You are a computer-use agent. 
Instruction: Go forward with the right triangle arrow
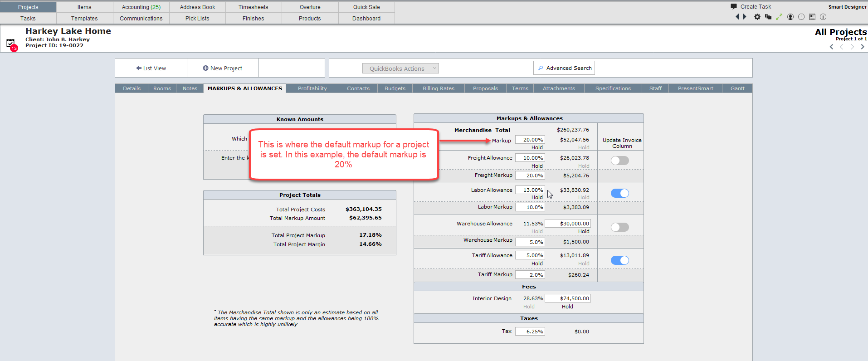744,17
